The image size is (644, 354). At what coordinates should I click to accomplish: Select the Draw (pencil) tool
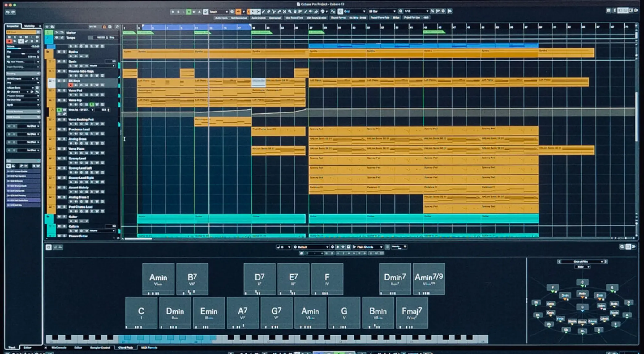coord(264,11)
